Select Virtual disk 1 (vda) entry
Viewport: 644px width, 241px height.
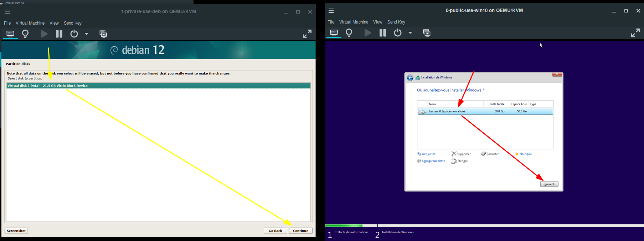pos(158,86)
